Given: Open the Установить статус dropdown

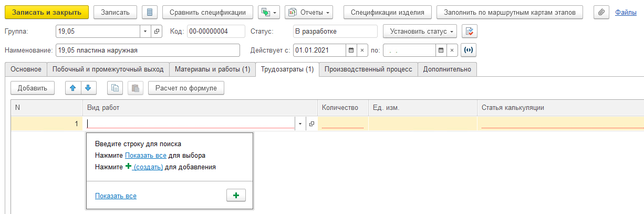Looking at the screenshot, I should [420, 32].
